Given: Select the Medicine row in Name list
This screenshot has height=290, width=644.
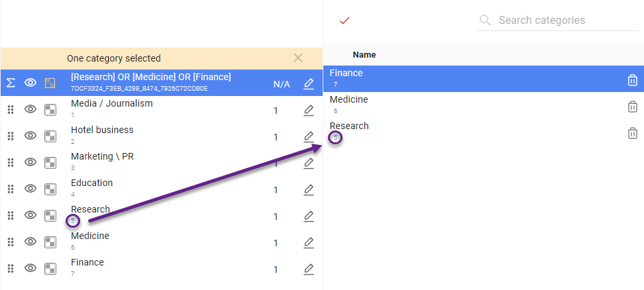Looking at the screenshot, I should click(x=464, y=105).
